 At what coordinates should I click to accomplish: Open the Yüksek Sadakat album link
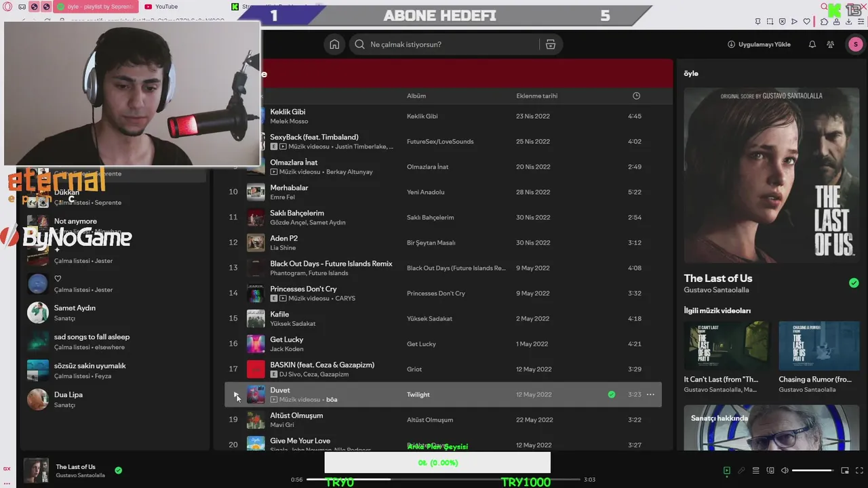pos(429,319)
